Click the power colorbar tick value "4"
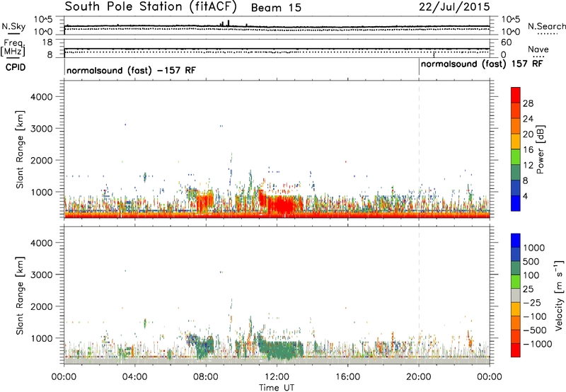 tap(526, 197)
